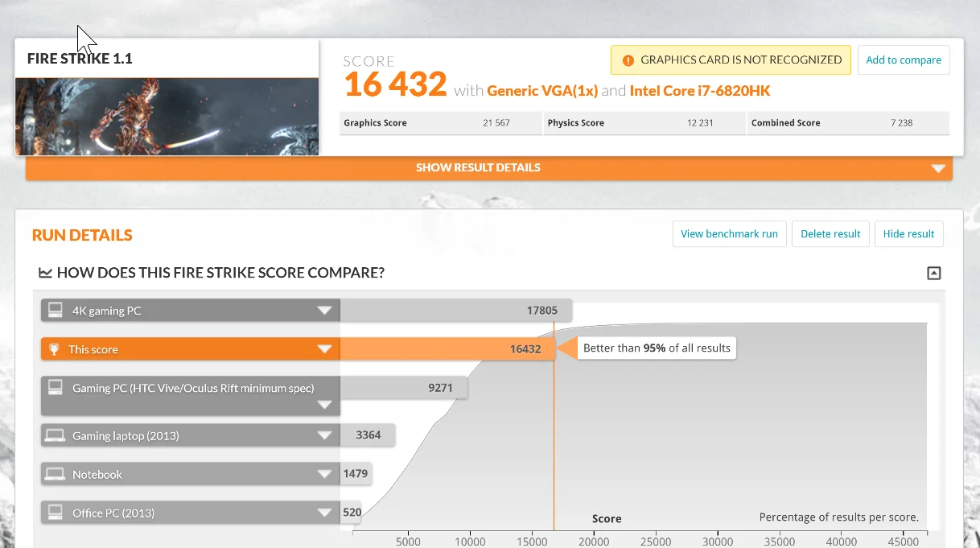This screenshot has width=980, height=548.
Task: Click the FIRE STRIKE 1.1 title
Action: click(80, 59)
